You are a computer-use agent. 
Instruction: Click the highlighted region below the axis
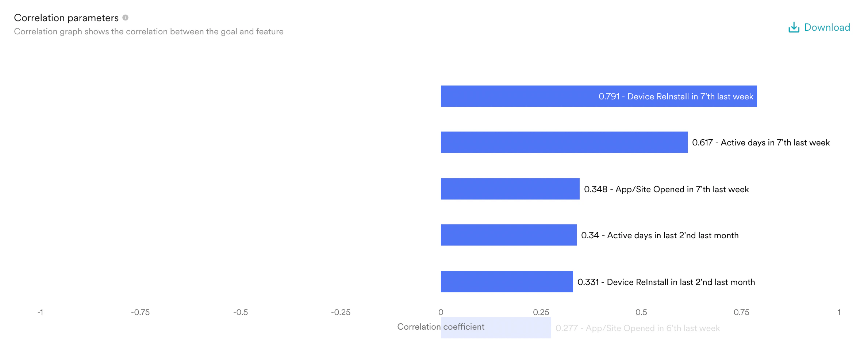point(496,327)
